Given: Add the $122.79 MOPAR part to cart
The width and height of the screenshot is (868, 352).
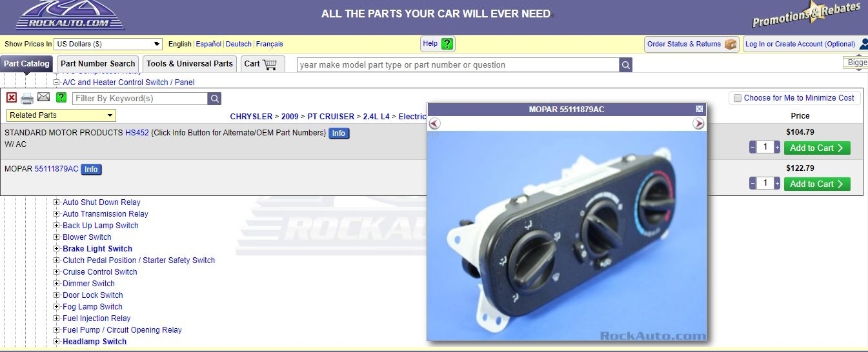Looking at the screenshot, I should pos(817,184).
